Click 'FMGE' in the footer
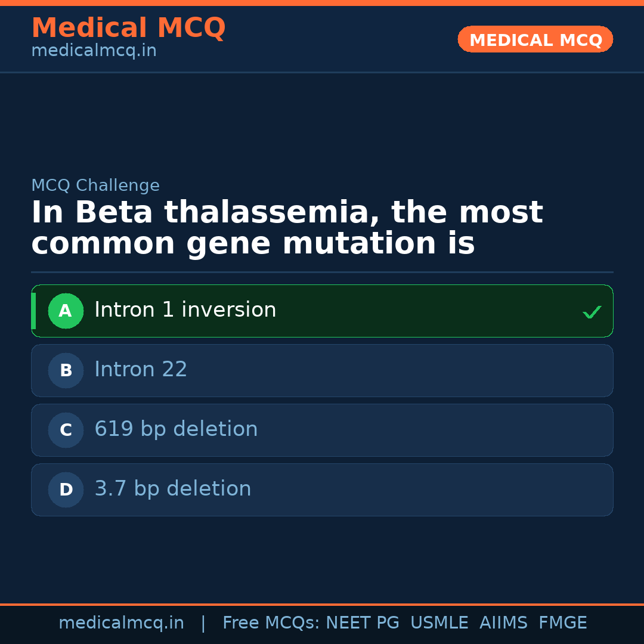Screen dimensions: 644x644 point(563,623)
